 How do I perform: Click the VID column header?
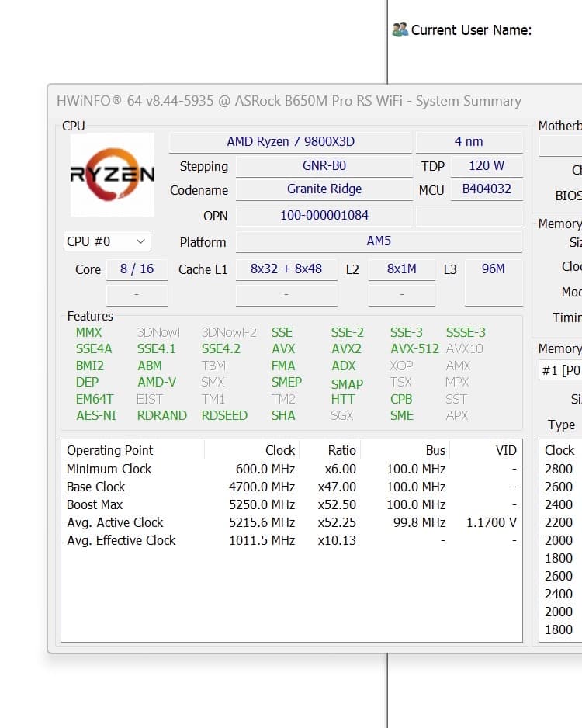pos(486,450)
